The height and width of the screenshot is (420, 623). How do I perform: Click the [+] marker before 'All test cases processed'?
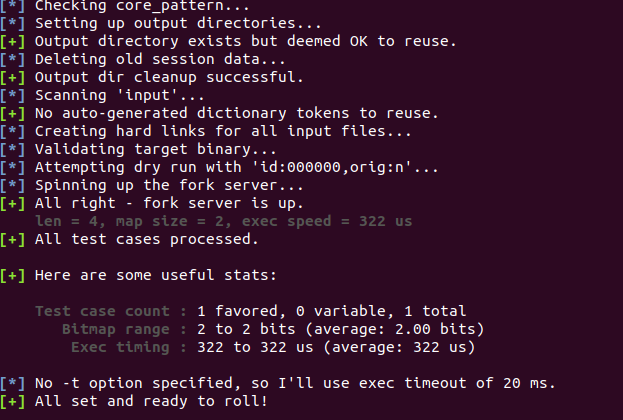pos(13,239)
